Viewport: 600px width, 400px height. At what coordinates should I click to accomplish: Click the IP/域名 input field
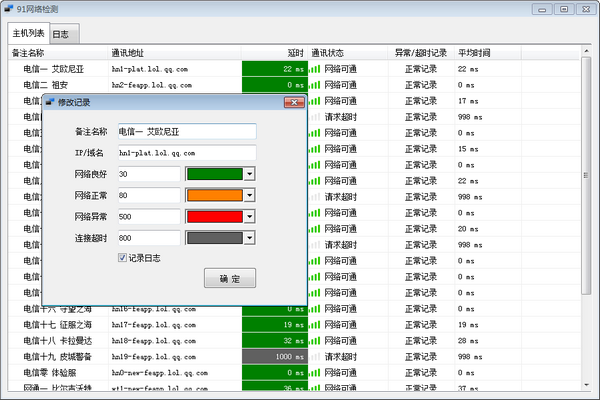(186, 153)
